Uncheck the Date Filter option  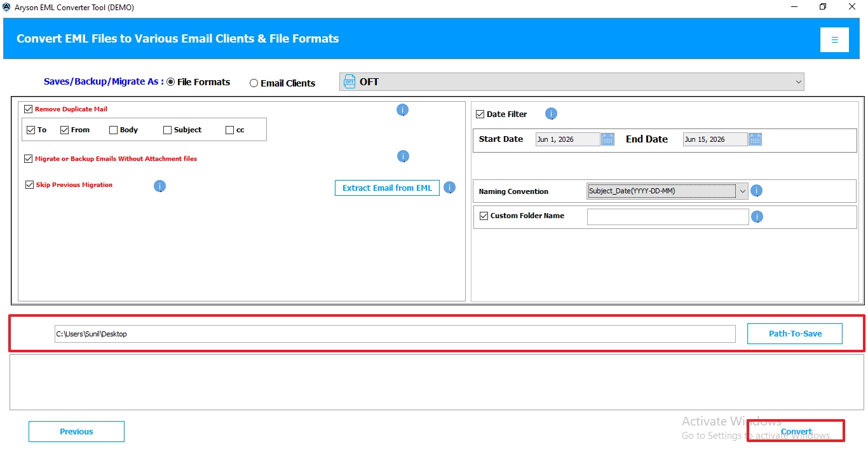coord(480,114)
